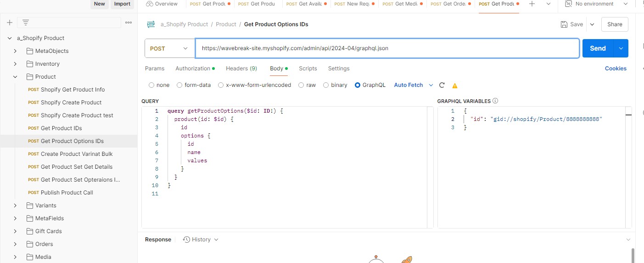The height and width of the screenshot is (263, 644).
Task: Open the POST Get Orde tab
Action: pyautogui.click(x=451, y=4)
